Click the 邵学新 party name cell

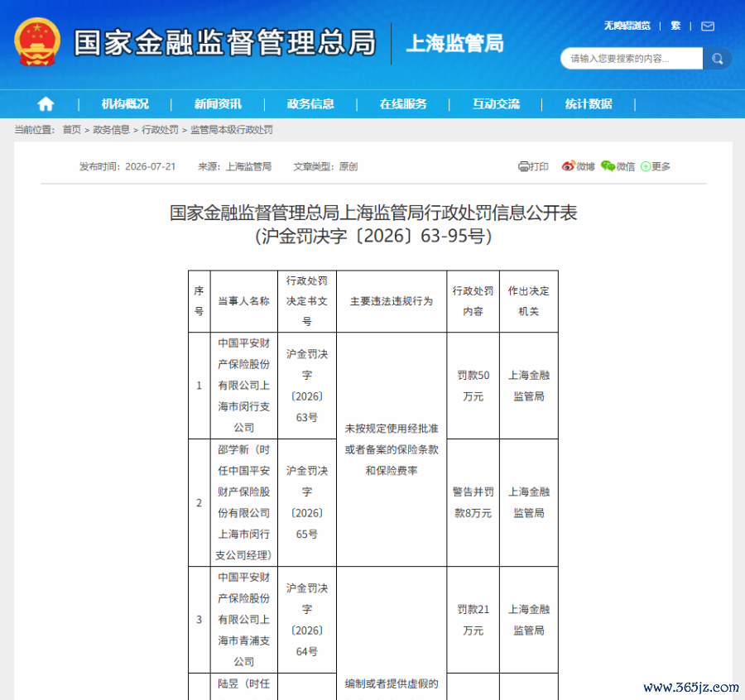tap(243, 502)
